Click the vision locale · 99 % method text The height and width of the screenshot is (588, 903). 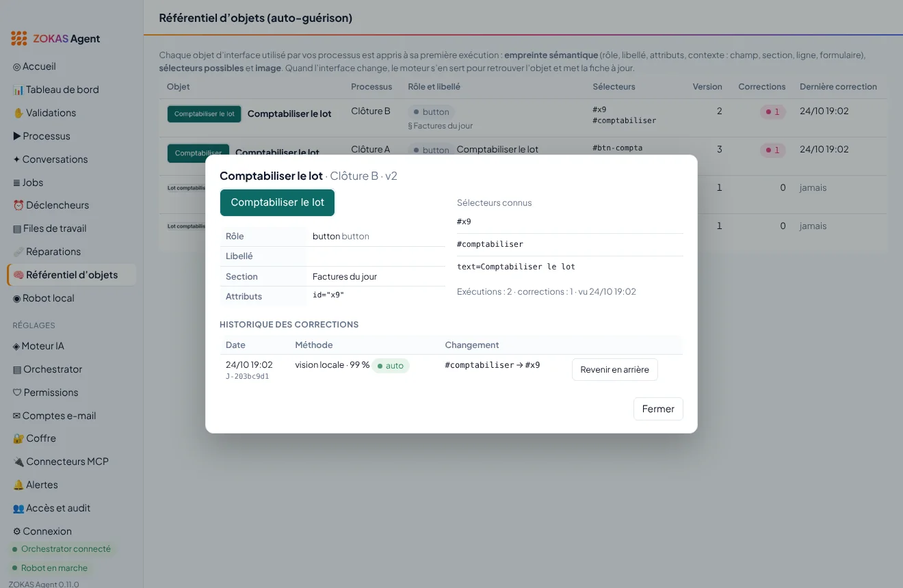tap(332, 365)
